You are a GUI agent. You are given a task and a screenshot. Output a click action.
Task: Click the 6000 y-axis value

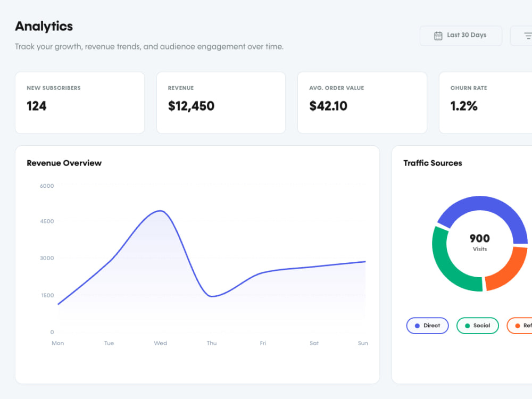click(x=47, y=186)
